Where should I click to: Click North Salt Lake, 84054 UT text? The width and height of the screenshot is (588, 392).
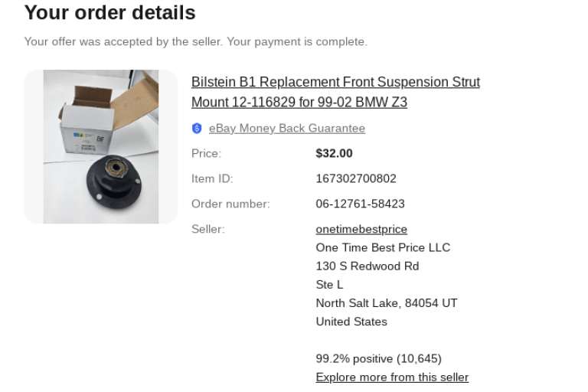tap(387, 303)
